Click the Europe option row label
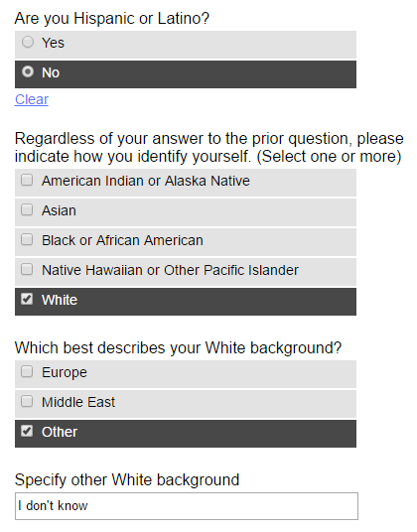The image size is (417, 532). [x=65, y=372]
